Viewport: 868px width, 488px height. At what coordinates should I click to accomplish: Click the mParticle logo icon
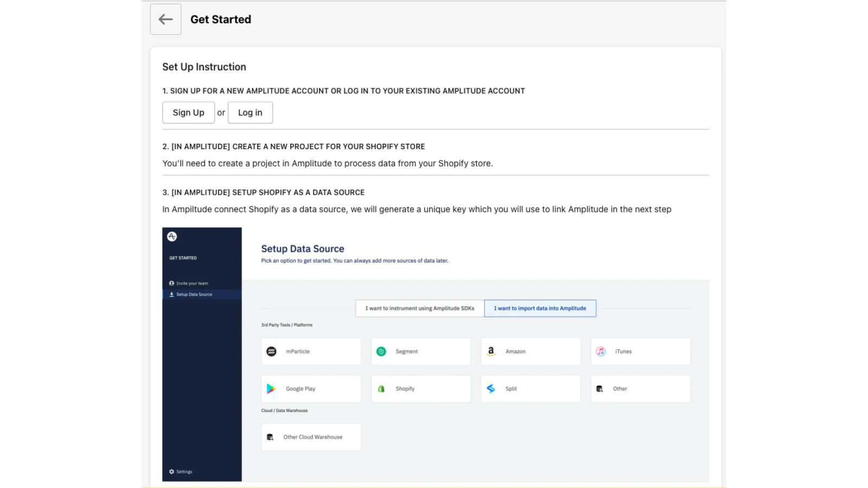pyautogui.click(x=272, y=352)
